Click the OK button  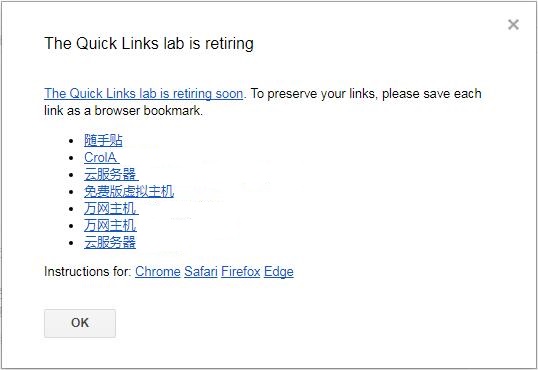80,323
